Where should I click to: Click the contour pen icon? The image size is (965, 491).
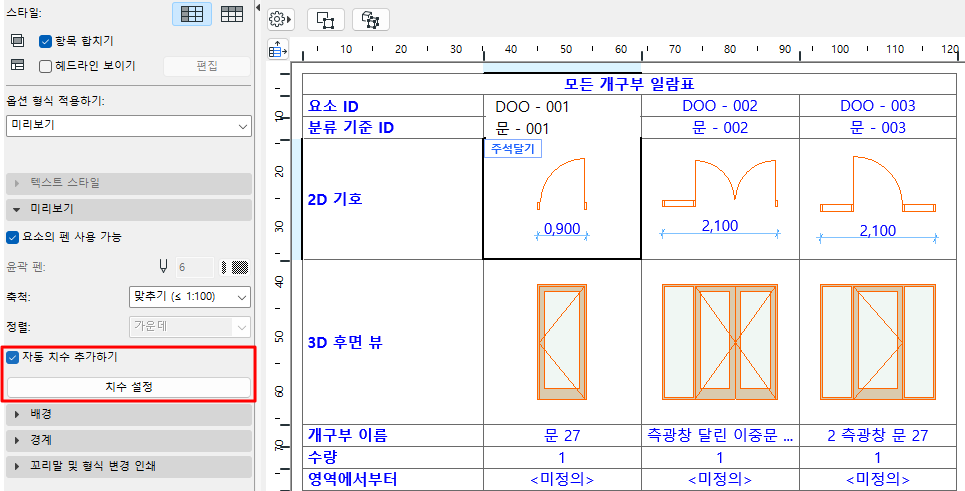point(163,266)
